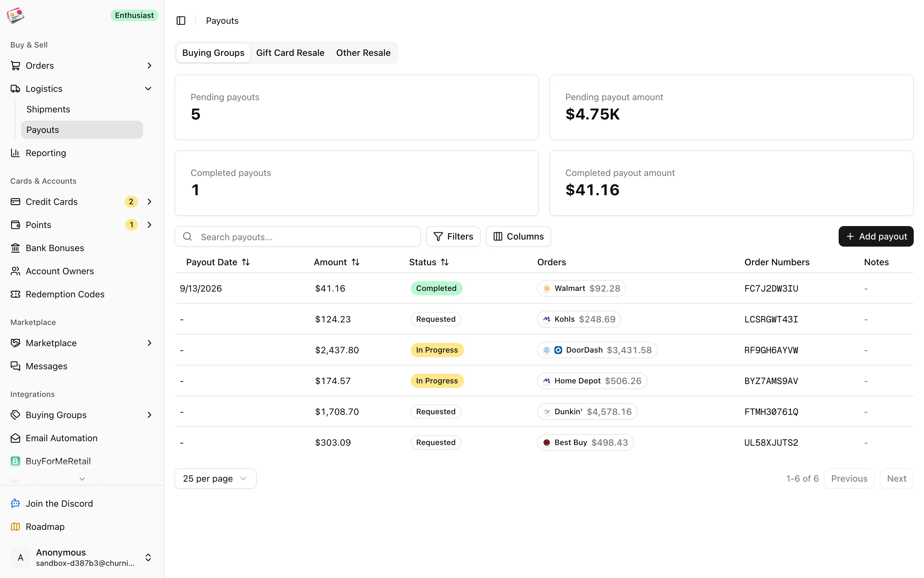Expand the Marketplace chevron
Image resolution: width=924 pixels, height=578 pixels.
pos(149,343)
